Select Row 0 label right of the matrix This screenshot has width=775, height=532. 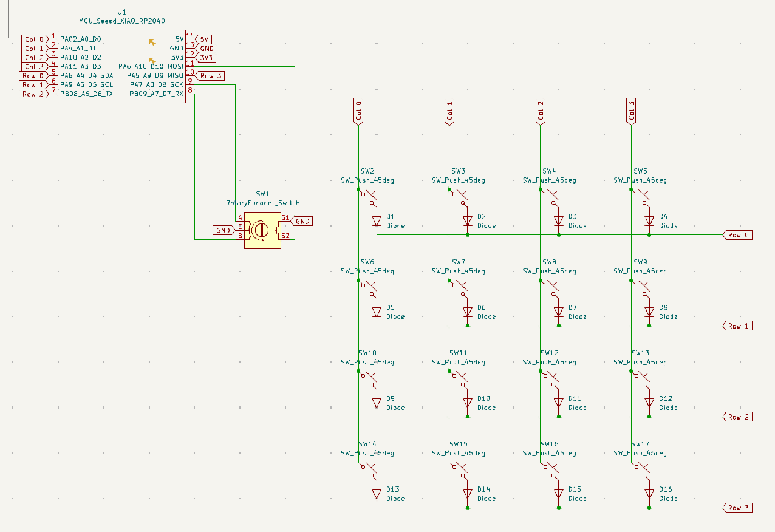tap(737, 235)
